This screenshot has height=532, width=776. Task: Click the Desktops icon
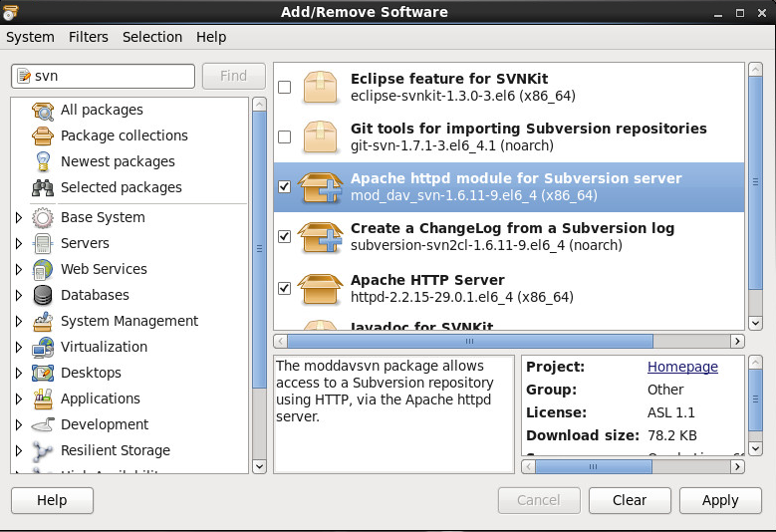point(43,373)
